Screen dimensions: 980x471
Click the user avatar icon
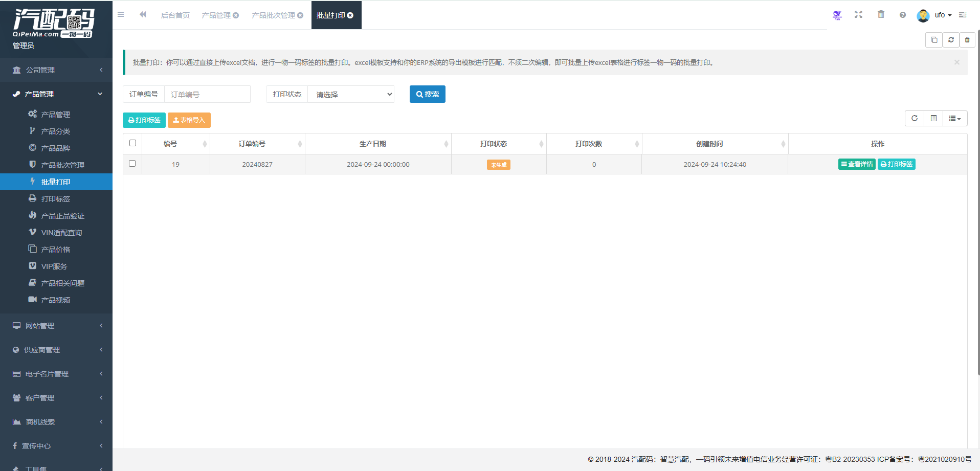923,15
